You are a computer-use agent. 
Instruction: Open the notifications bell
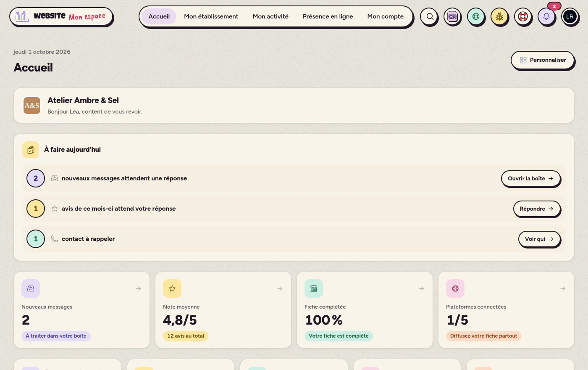point(546,17)
